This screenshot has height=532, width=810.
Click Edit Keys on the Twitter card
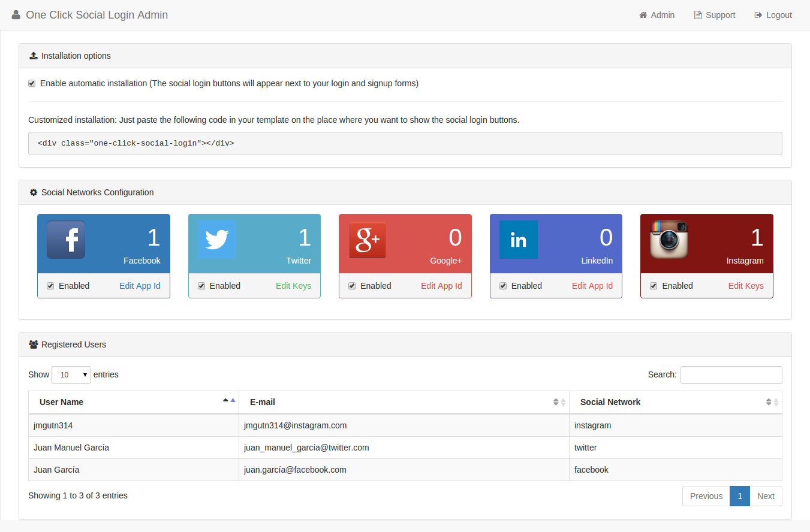click(293, 286)
